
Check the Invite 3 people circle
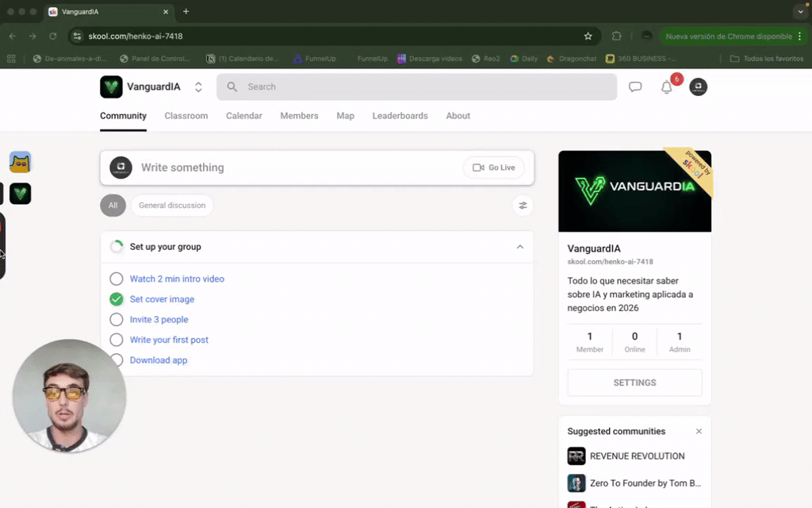(117, 319)
